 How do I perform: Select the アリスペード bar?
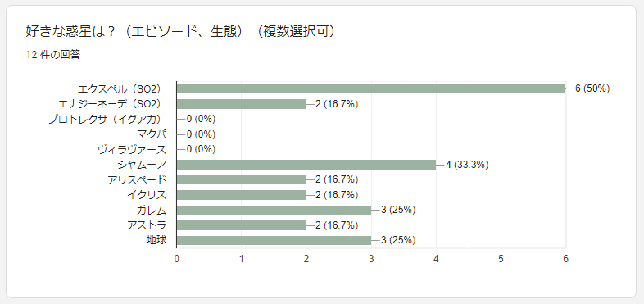[x=242, y=180]
